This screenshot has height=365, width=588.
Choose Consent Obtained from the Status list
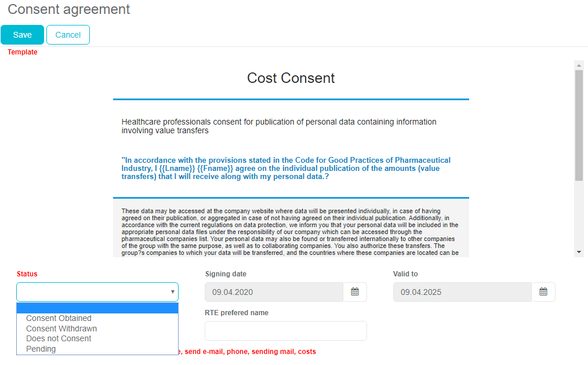59,318
